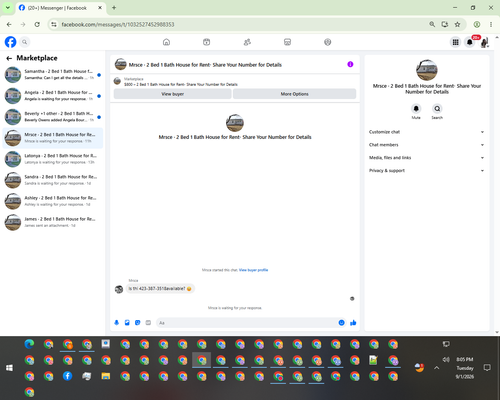Choose a GIF icon
Screen dimensions: 500x400
tap(148, 323)
